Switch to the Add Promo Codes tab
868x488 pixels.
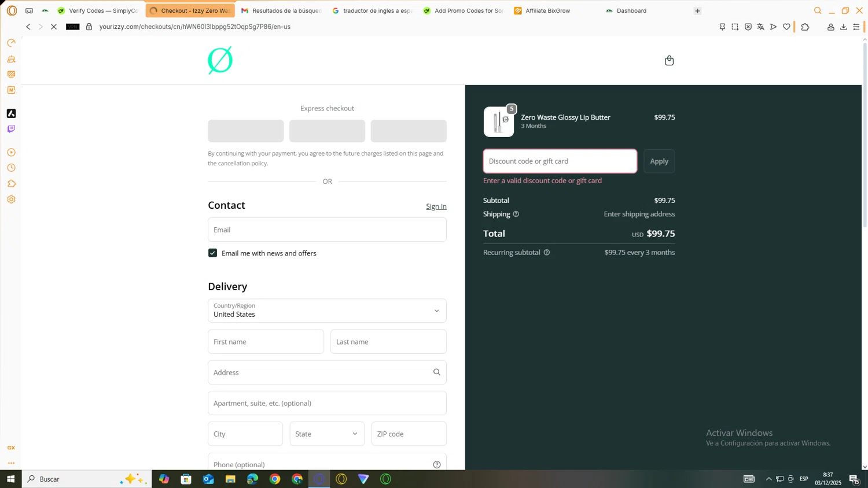[x=464, y=10]
